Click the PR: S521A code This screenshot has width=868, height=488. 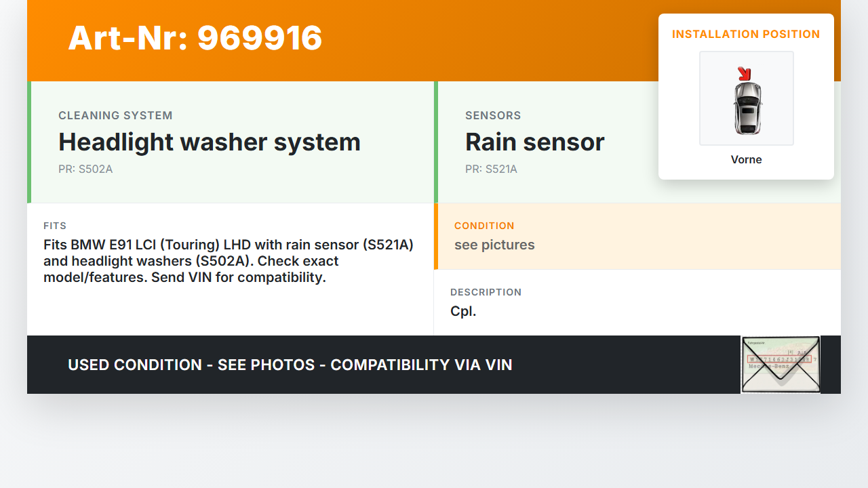point(491,169)
